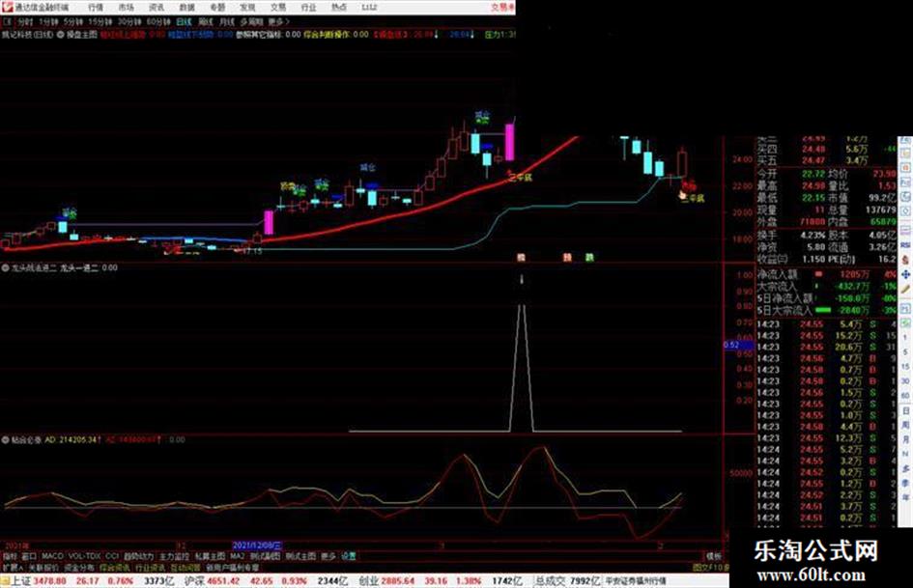Open the gear icon beside 操盘主图 label
Image resolution: width=913 pixels, height=588 pixels.
60,35
